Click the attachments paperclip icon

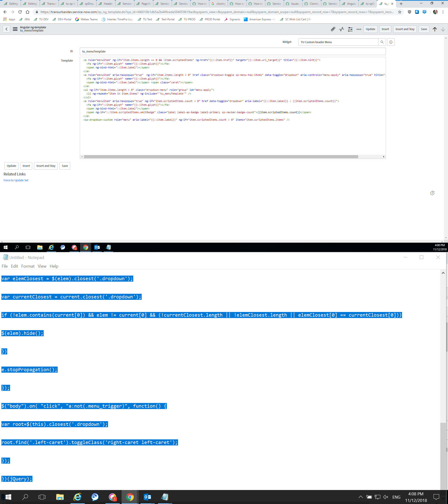coord(333,29)
